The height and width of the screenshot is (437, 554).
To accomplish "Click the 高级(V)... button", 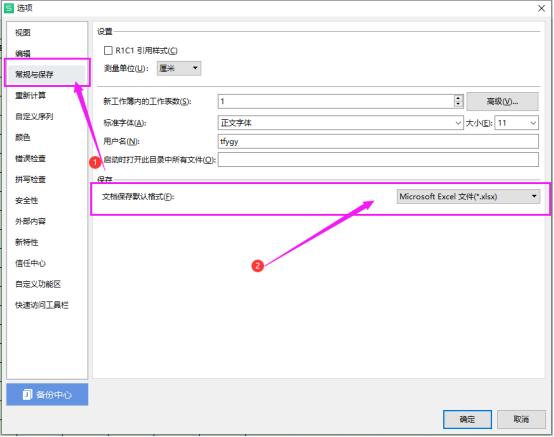I will point(502,101).
